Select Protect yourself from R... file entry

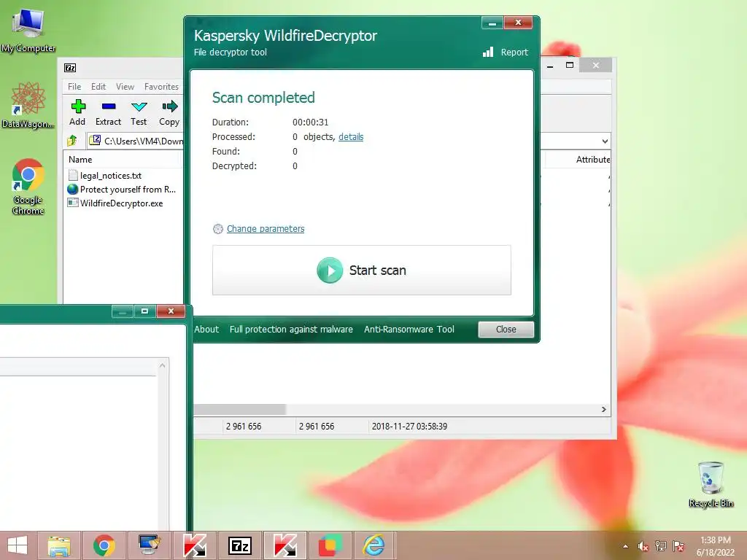122,189
